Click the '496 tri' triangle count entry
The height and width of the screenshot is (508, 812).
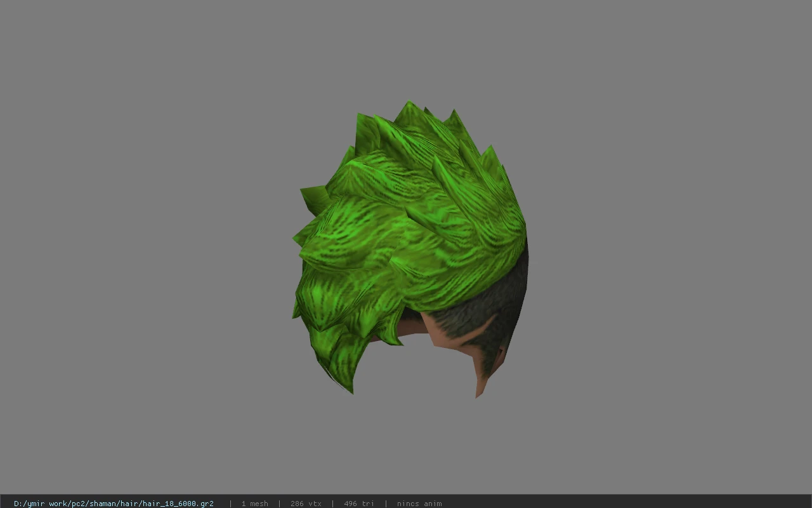pos(359,504)
